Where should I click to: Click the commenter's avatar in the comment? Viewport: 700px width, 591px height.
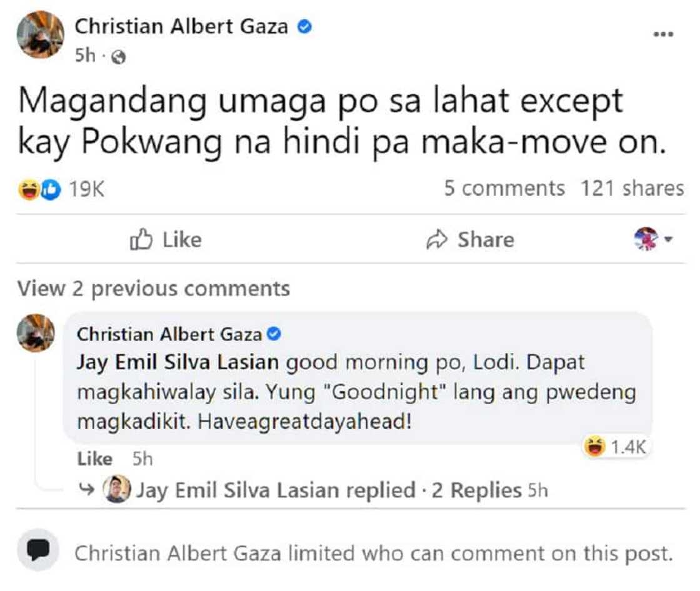click(x=36, y=332)
